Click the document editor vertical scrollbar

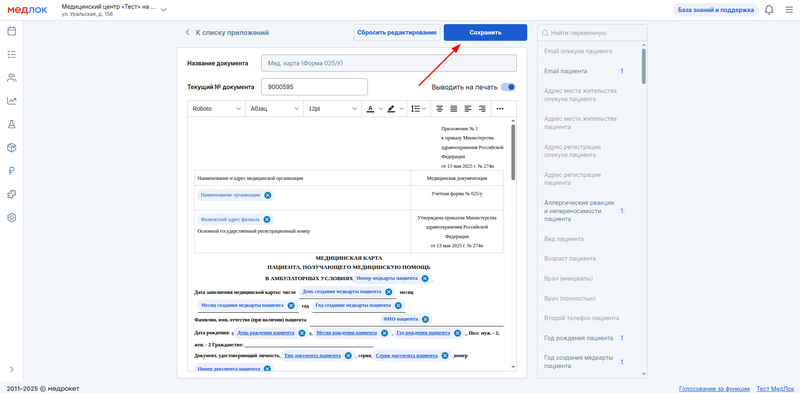coord(513,152)
